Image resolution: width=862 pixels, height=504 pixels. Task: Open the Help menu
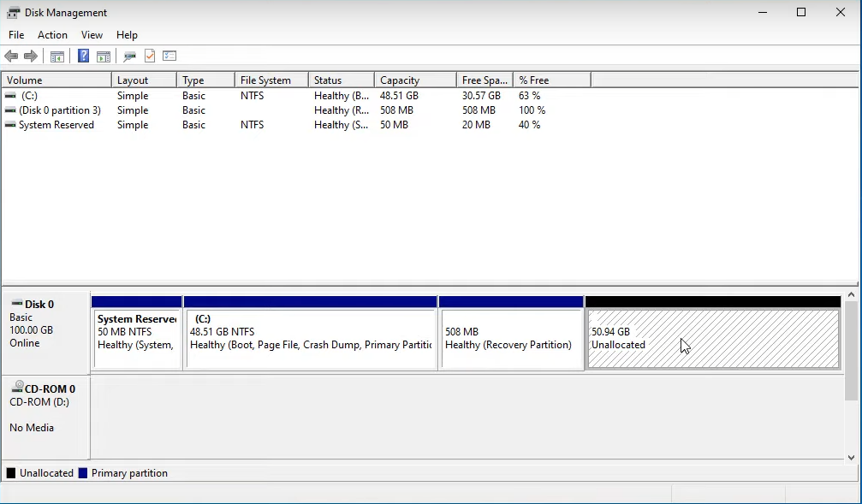pos(127,34)
